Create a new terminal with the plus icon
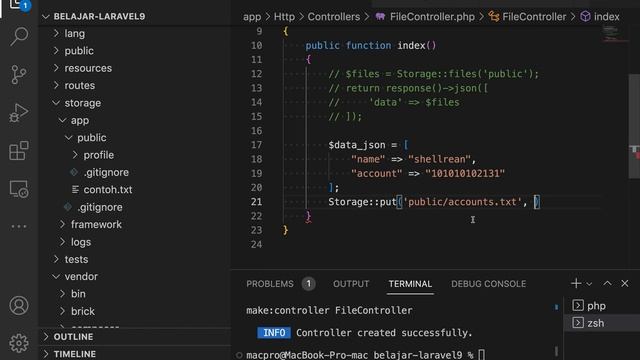Image resolution: width=640 pixels, height=360 pixels. tap(576, 283)
